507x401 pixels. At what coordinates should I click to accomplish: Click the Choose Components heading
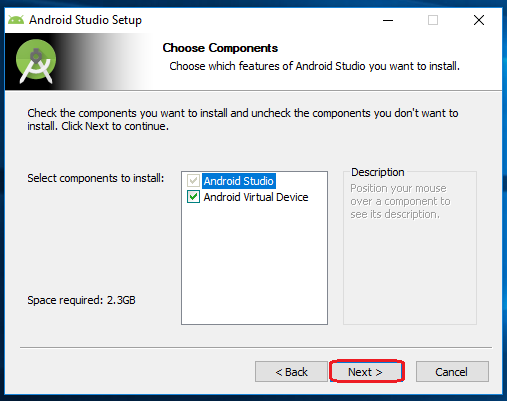pos(220,48)
